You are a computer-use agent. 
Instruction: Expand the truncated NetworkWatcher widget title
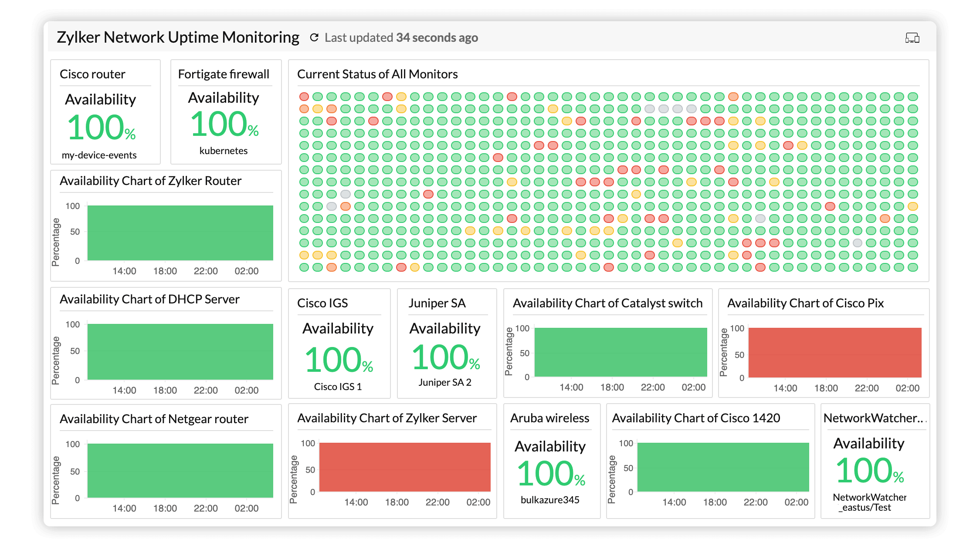875,418
